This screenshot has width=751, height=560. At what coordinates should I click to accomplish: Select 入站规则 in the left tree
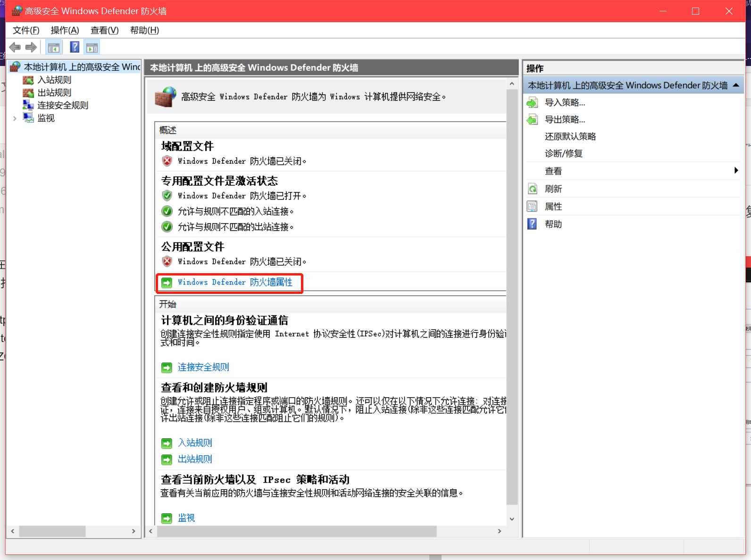click(x=55, y=80)
